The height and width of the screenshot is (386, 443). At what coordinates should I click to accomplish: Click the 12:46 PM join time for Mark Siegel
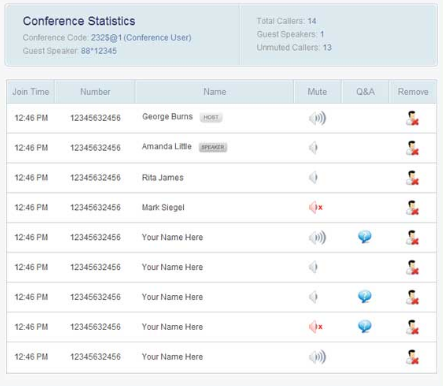click(31, 207)
